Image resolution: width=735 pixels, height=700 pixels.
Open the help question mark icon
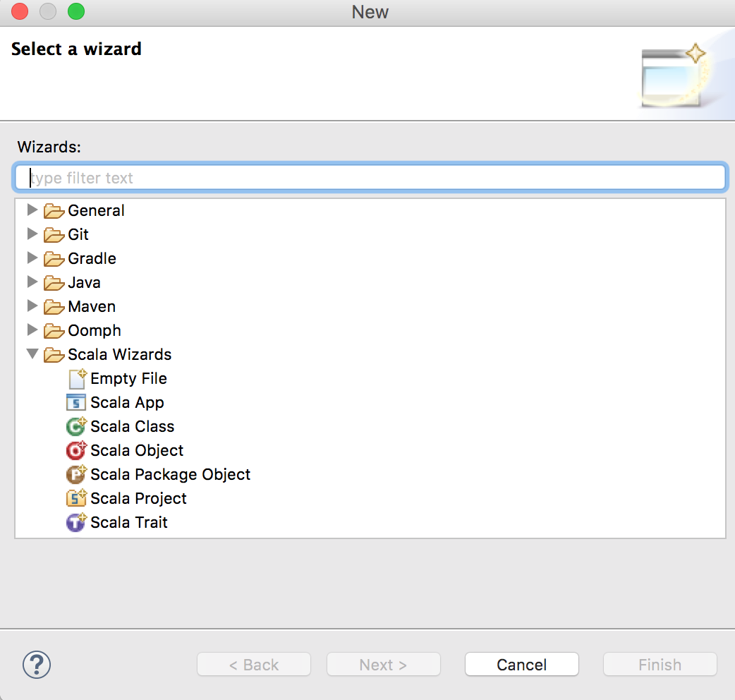pos(37,665)
